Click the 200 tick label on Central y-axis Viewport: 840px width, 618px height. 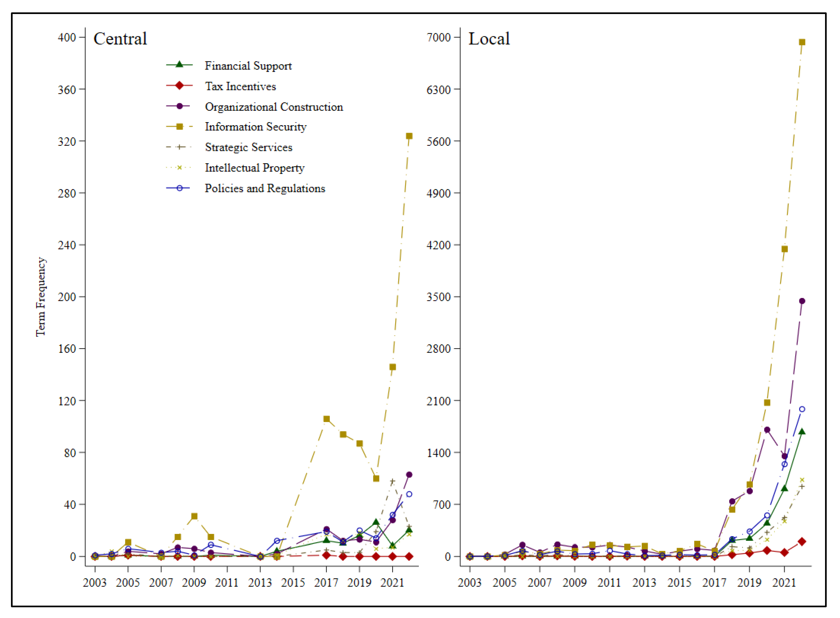(67, 297)
